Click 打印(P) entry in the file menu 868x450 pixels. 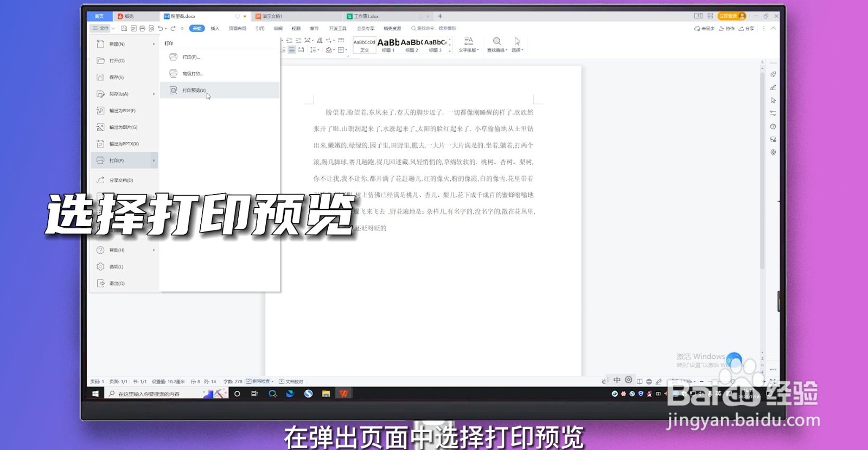click(124, 160)
